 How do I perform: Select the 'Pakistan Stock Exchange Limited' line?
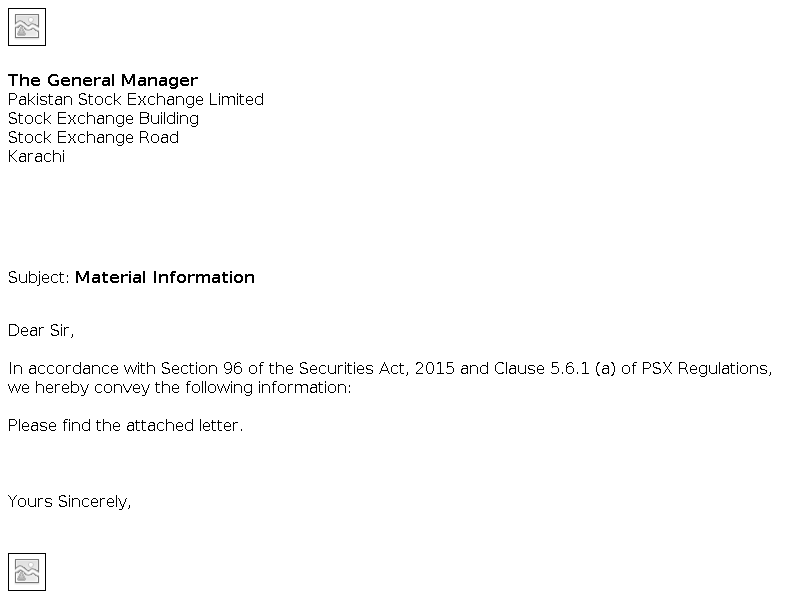click(136, 99)
